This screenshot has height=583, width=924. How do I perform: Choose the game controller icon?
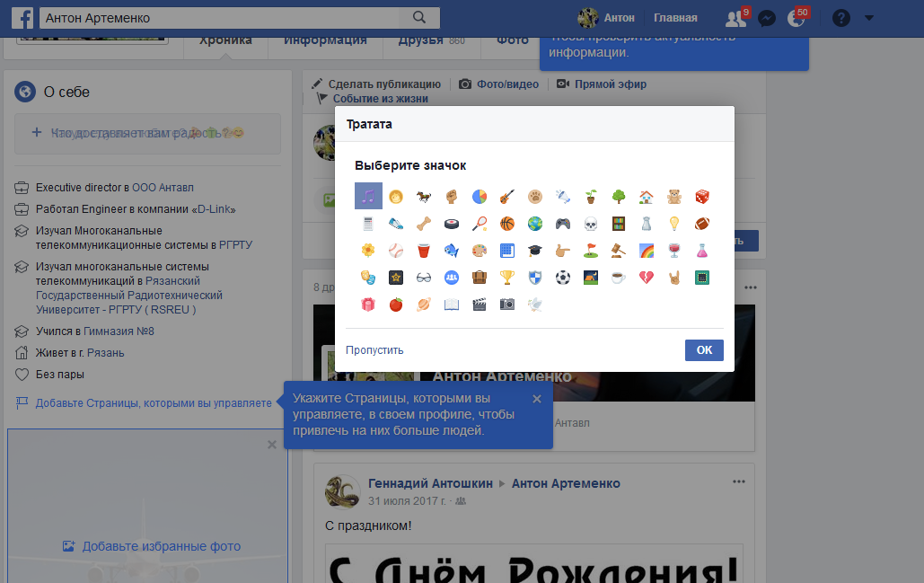(562, 223)
